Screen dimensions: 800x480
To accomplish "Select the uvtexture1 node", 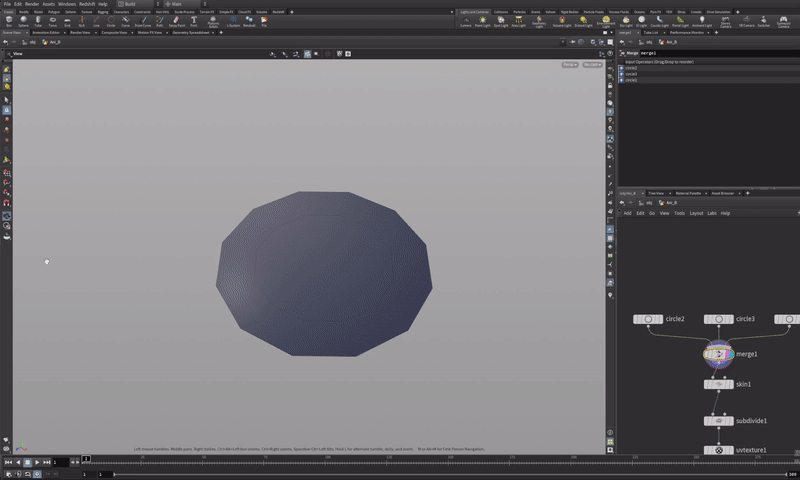I will tap(718, 450).
